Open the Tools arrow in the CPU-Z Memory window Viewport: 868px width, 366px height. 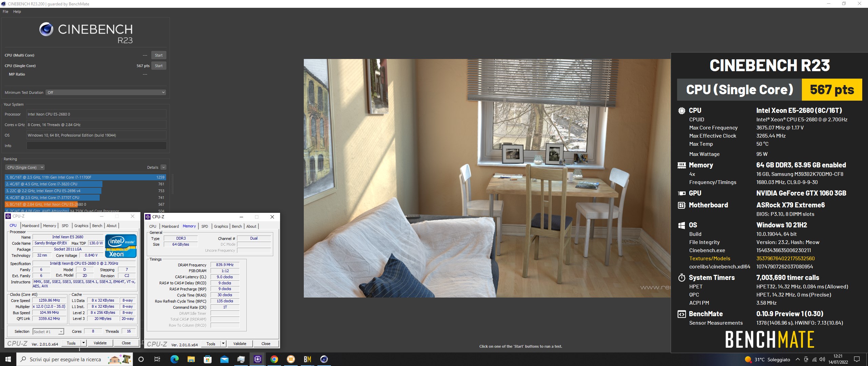(223, 344)
